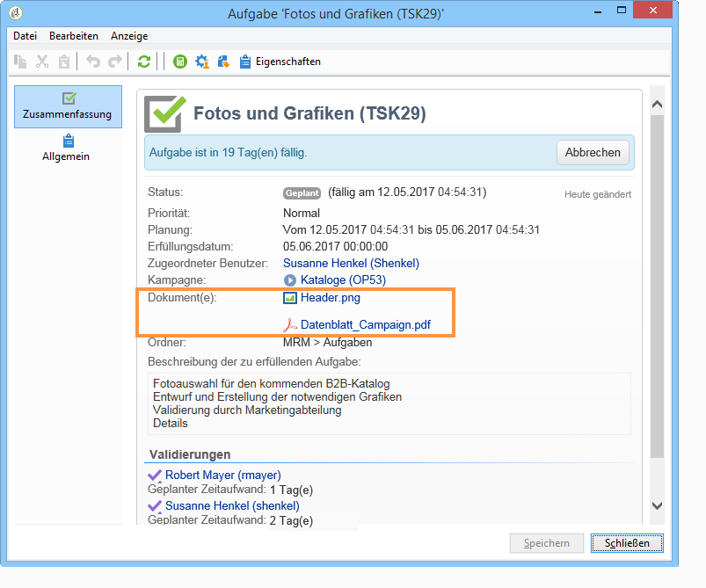Click the PDF icon beside Datenblatt_Campaign.pdf
This screenshot has width=706, height=588.
[290, 325]
